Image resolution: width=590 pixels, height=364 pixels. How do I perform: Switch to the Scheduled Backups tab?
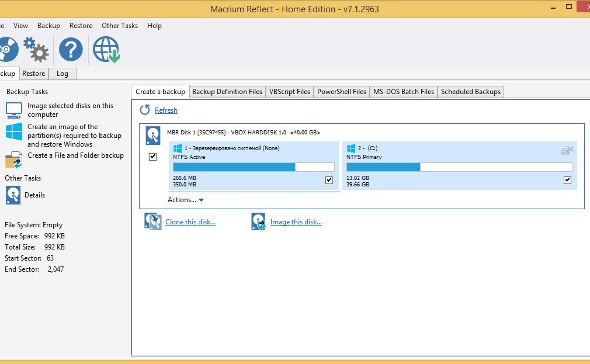point(471,92)
